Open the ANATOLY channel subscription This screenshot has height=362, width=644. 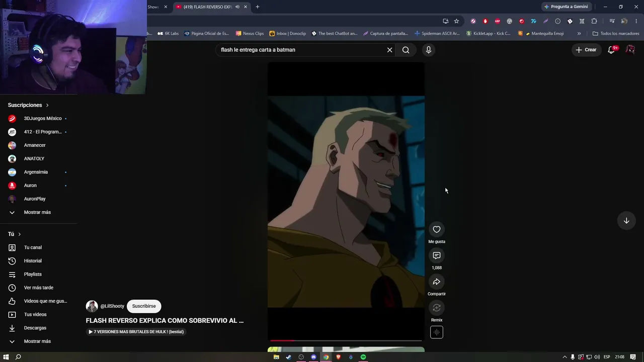pos(38,159)
